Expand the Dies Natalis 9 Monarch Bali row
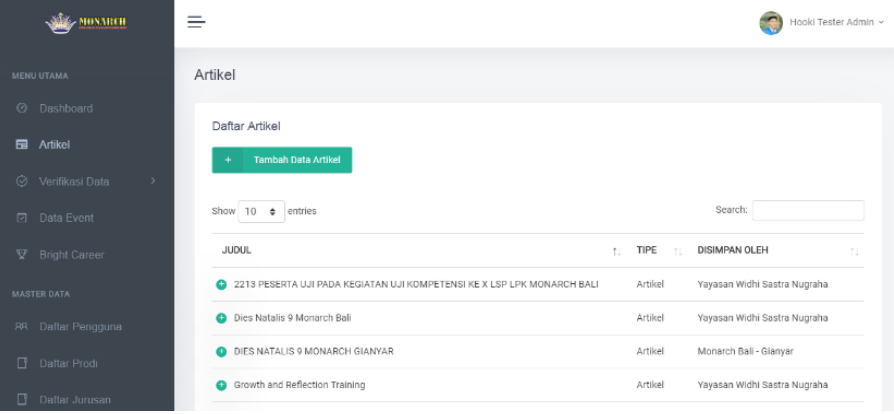894x414 pixels. tap(221, 318)
